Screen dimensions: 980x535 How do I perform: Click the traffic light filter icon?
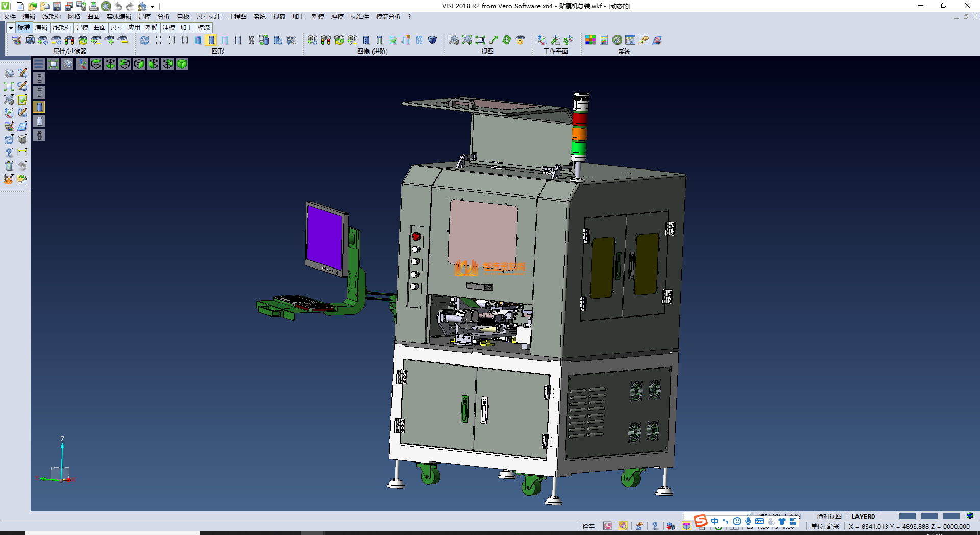coord(69,40)
